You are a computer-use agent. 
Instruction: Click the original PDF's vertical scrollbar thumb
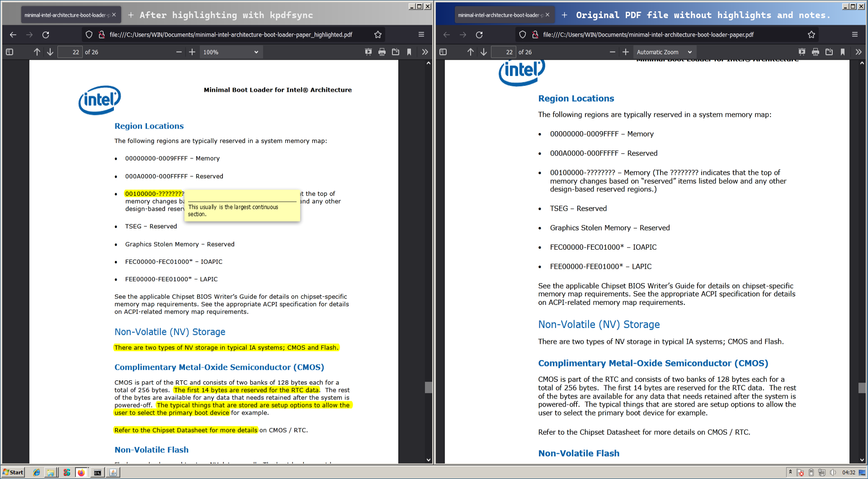click(x=862, y=388)
